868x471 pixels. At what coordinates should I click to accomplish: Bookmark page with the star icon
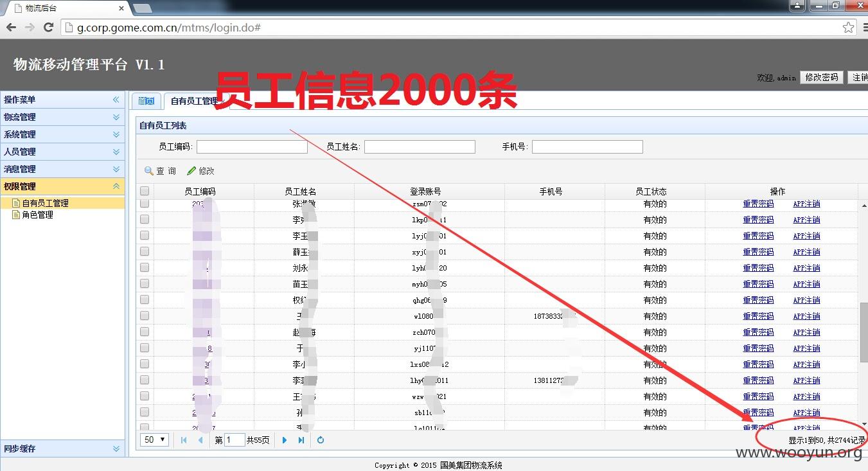click(848, 28)
